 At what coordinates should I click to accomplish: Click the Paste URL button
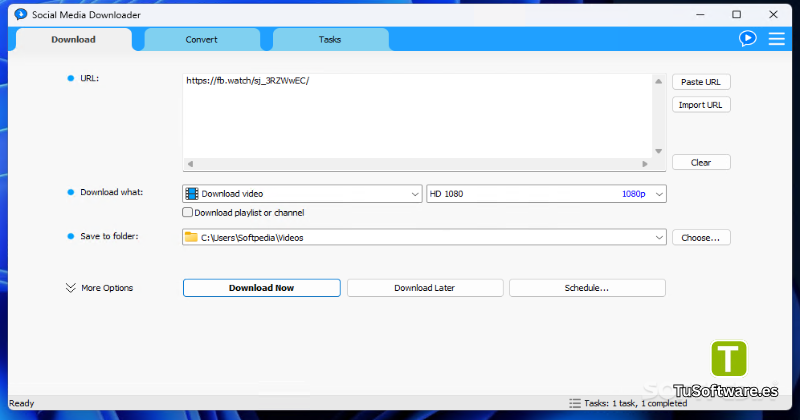pyautogui.click(x=701, y=82)
